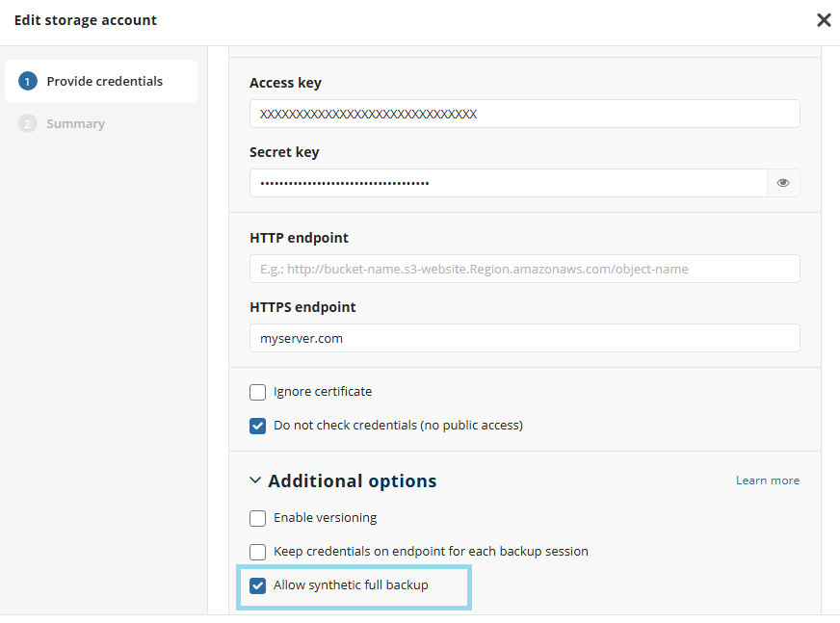Go to the Summary step
840x623 pixels.
(x=75, y=124)
